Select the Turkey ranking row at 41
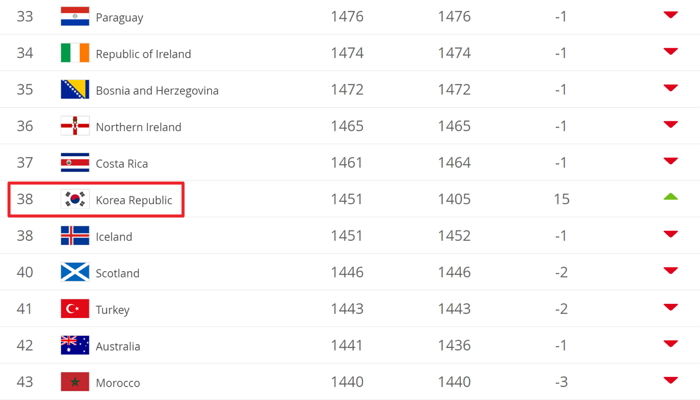The height and width of the screenshot is (400, 700). [x=350, y=309]
